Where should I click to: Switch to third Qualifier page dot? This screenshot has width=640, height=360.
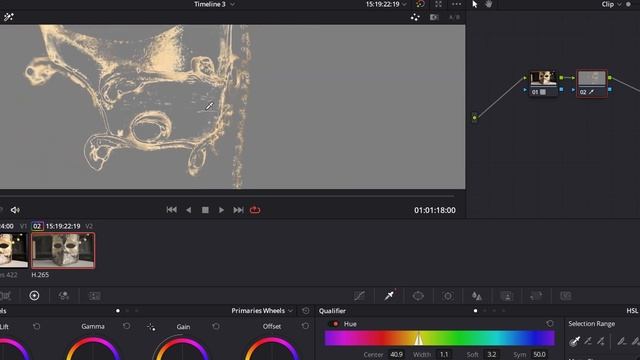click(x=494, y=311)
